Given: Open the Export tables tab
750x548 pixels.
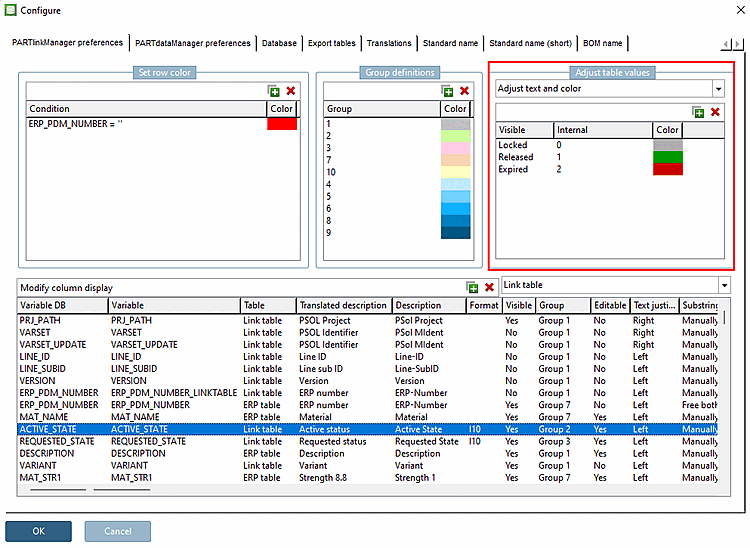Looking at the screenshot, I should click(331, 44).
